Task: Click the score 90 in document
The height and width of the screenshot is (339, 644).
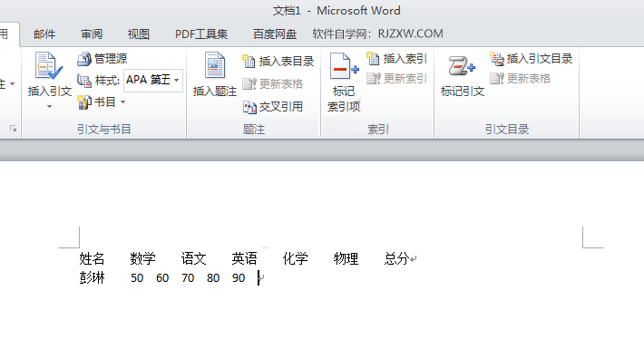Action: pyautogui.click(x=239, y=278)
